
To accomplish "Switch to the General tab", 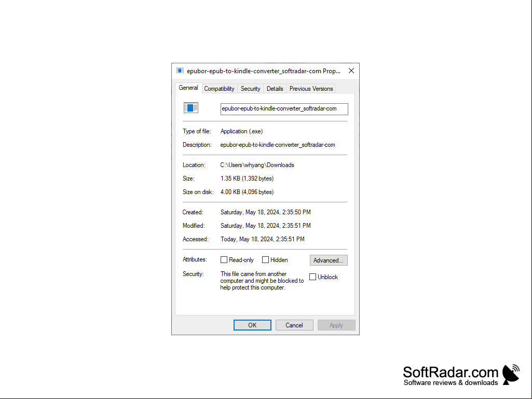I will (x=188, y=88).
